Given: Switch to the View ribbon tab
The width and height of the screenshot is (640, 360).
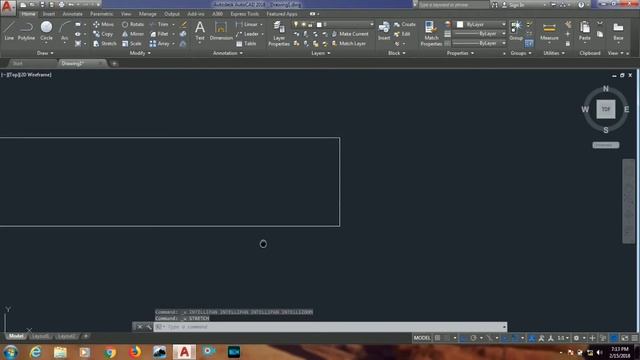Looking at the screenshot, I should (126, 14).
